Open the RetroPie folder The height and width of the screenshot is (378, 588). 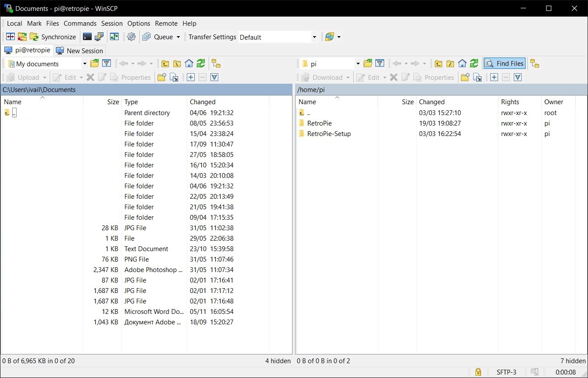(320, 123)
